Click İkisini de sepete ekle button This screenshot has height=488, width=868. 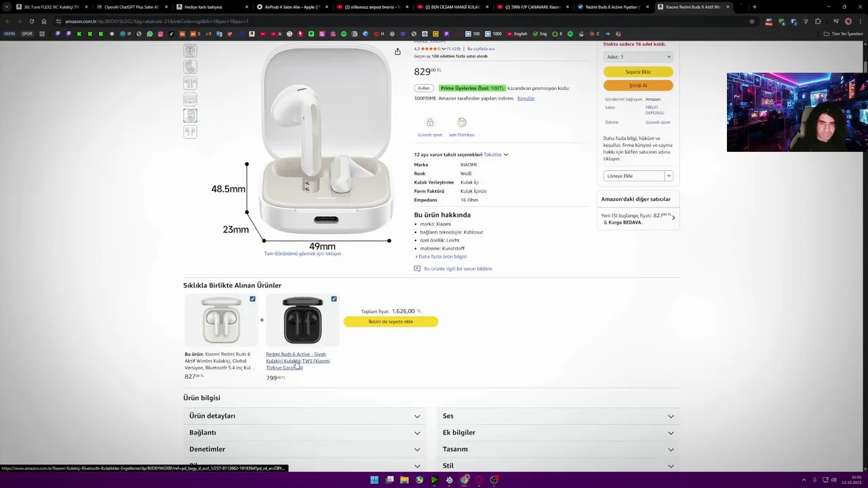391,321
